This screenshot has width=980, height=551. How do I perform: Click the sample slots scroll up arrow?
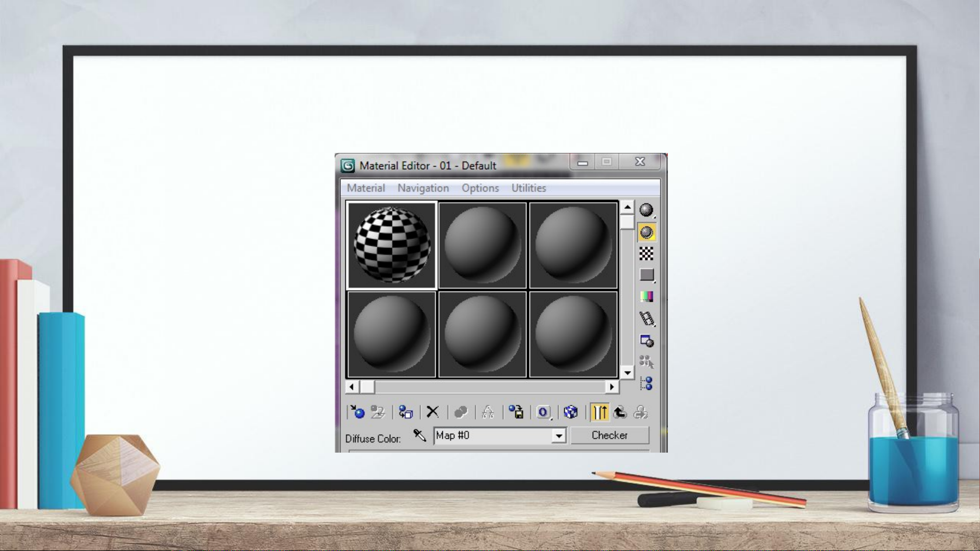[x=627, y=207]
